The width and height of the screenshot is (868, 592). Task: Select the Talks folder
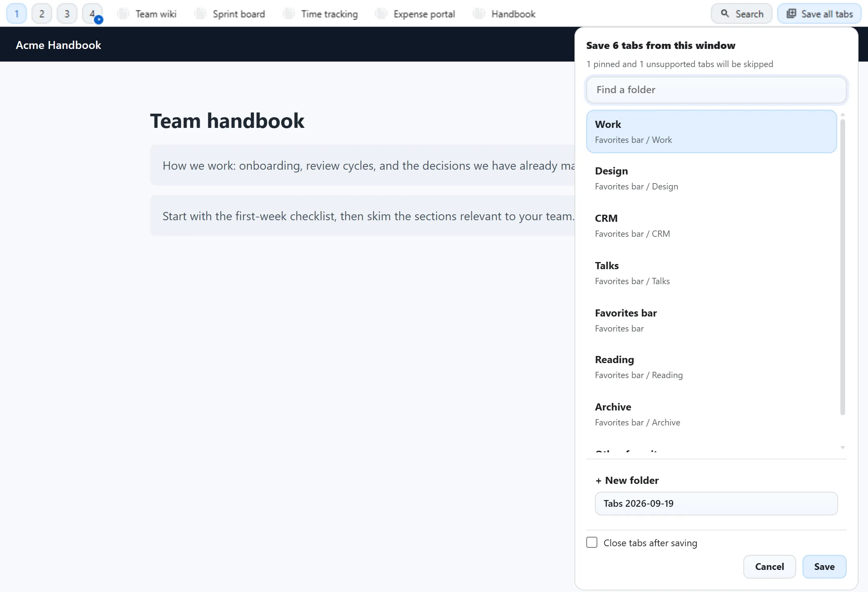(x=711, y=273)
